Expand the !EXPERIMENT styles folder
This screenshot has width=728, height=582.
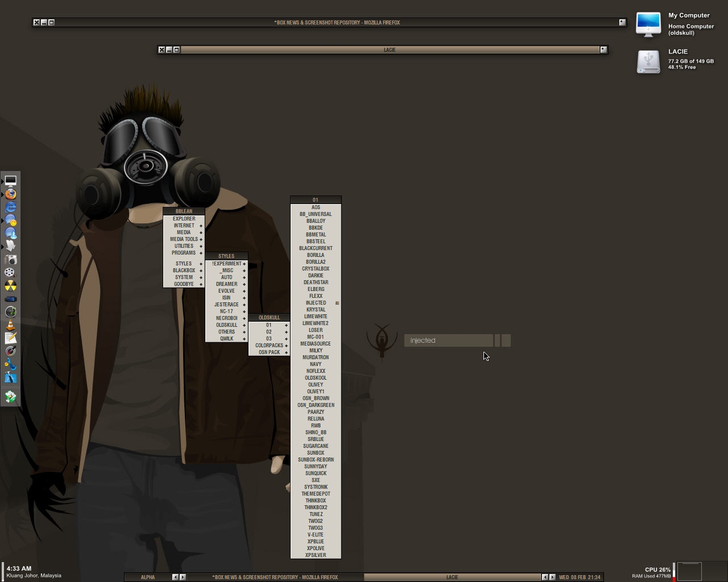[226, 264]
